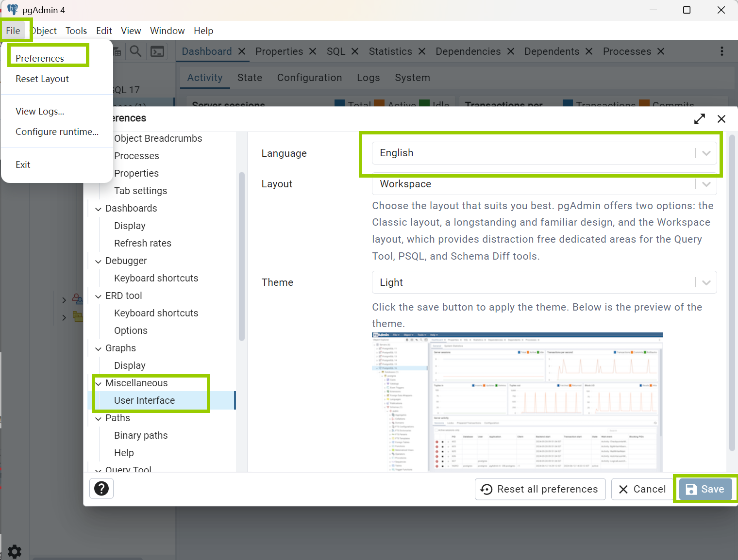The image size is (738, 560).
Task: Close the Preferences dialog
Action: pyautogui.click(x=721, y=119)
